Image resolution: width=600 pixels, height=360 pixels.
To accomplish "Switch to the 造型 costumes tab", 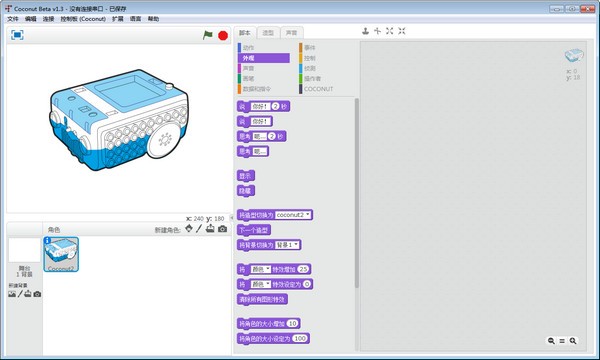I will click(x=268, y=33).
